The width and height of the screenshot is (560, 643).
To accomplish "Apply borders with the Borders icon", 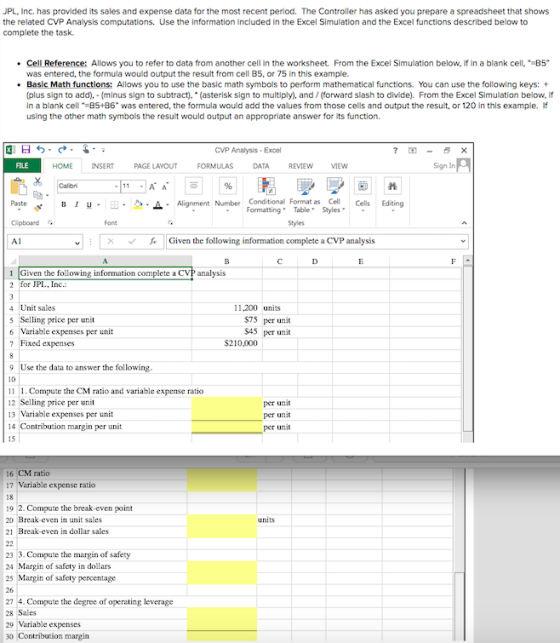I will pos(114,204).
